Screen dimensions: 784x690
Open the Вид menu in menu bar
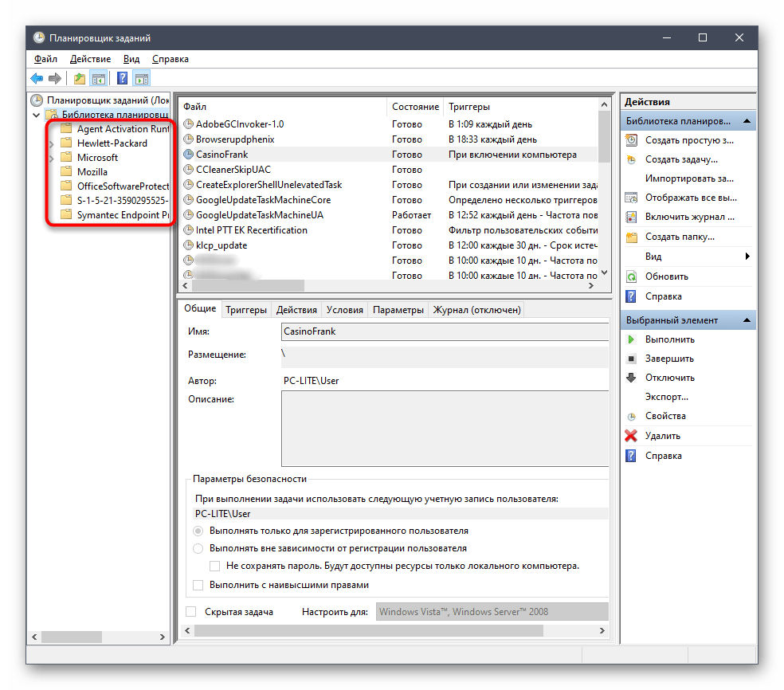[x=131, y=59]
